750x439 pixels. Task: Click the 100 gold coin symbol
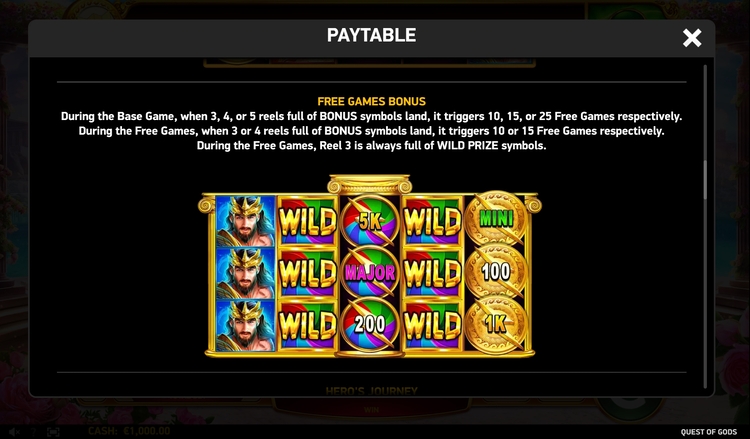click(x=496, y=272)
